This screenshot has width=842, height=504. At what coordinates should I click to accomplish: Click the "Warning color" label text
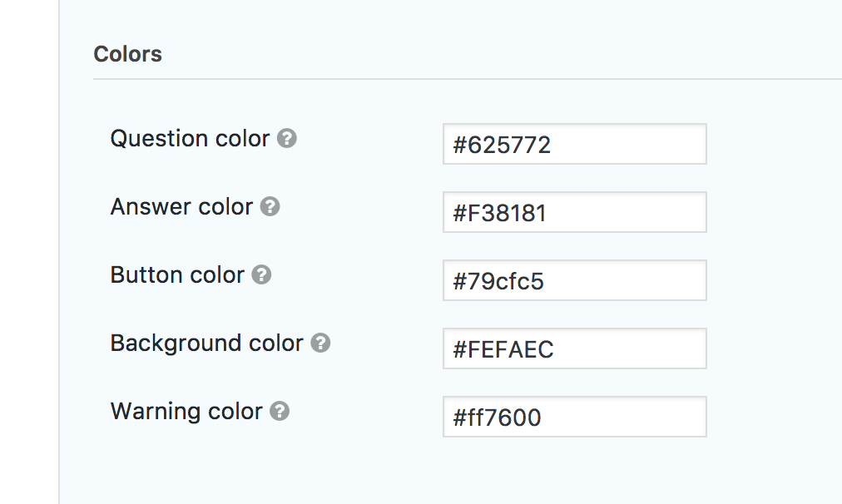186,412
